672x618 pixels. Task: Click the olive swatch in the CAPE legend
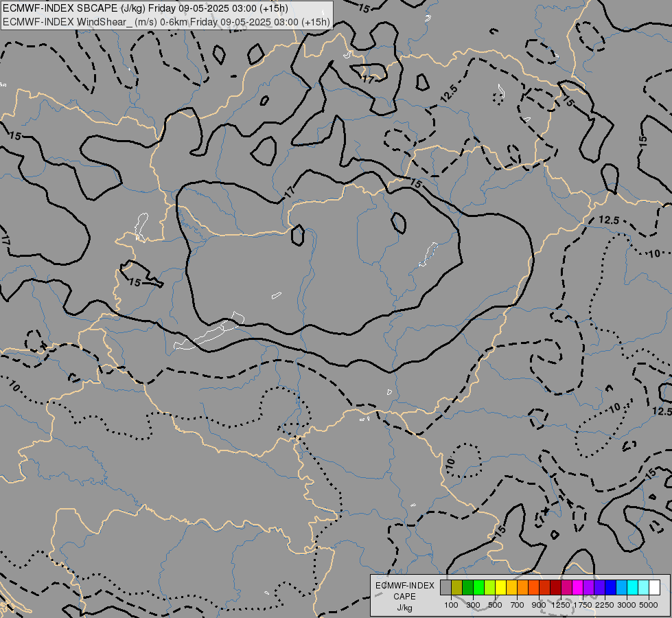click(457, 587)
